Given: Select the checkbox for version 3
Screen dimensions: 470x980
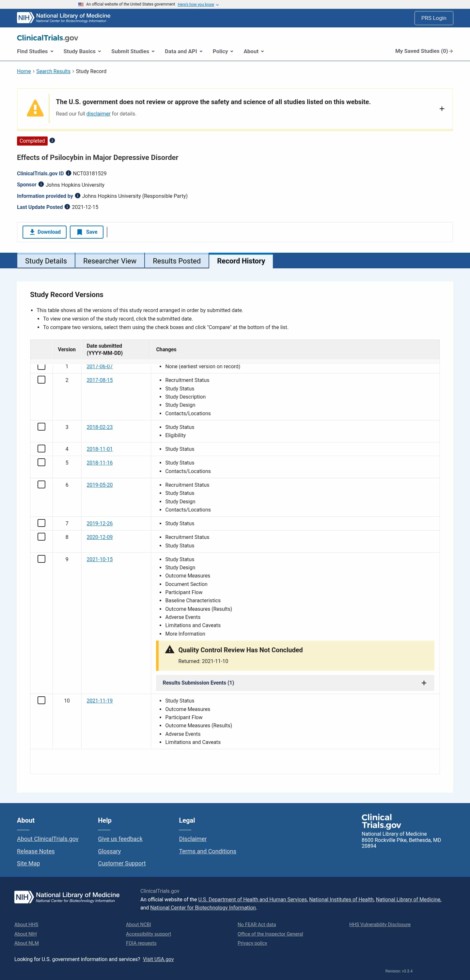Looking at the screenshot, I should click(x=41, y=426).
